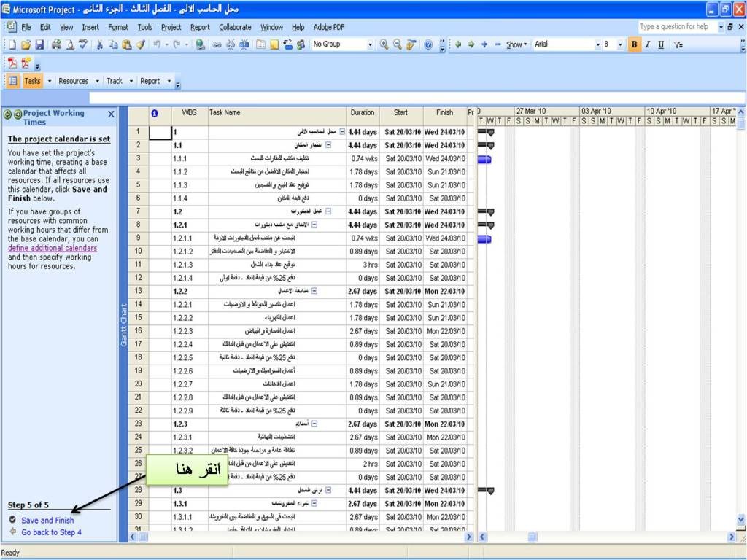This screenshot has height=560, width=747.
Task: Open a file with the Open folder icon
Action: [26, 44]
